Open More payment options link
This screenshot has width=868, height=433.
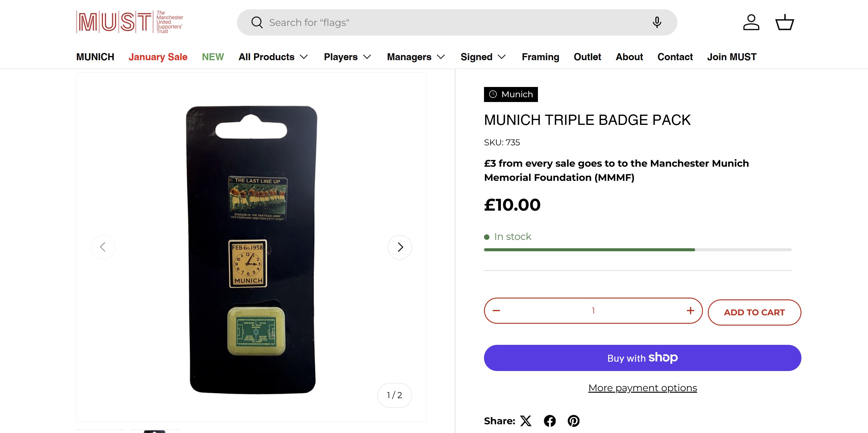click(642, 388)
